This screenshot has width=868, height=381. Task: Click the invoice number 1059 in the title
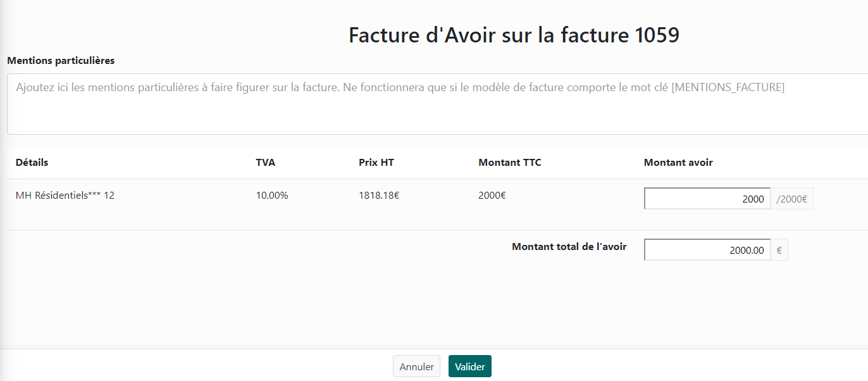[x=657, y=35]
